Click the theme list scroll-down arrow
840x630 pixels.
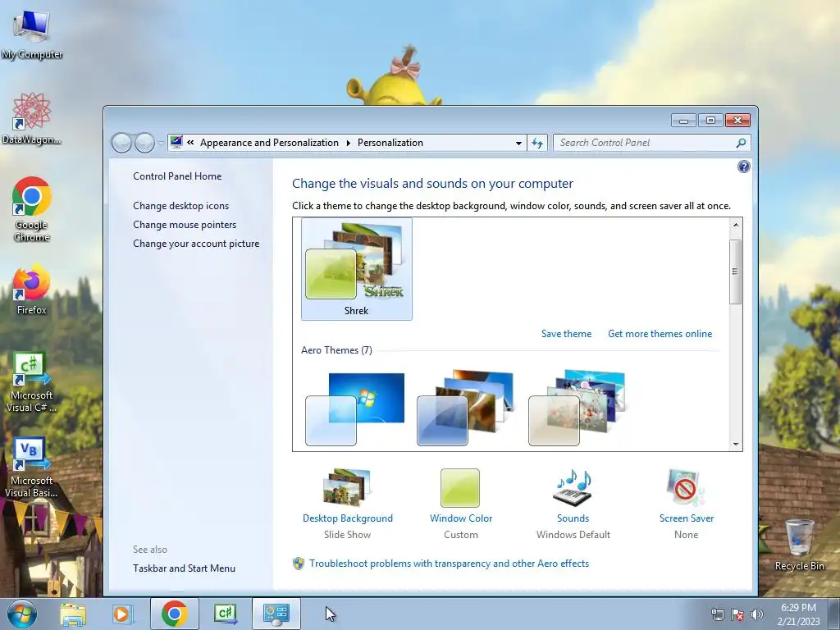tap(736, 444)
